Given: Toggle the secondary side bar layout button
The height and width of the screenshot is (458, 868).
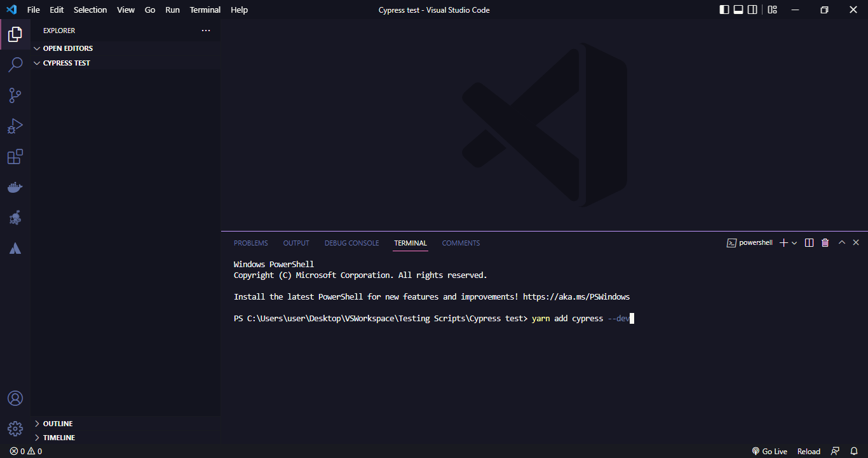Looking at the screenshot, I should [752, 10].
